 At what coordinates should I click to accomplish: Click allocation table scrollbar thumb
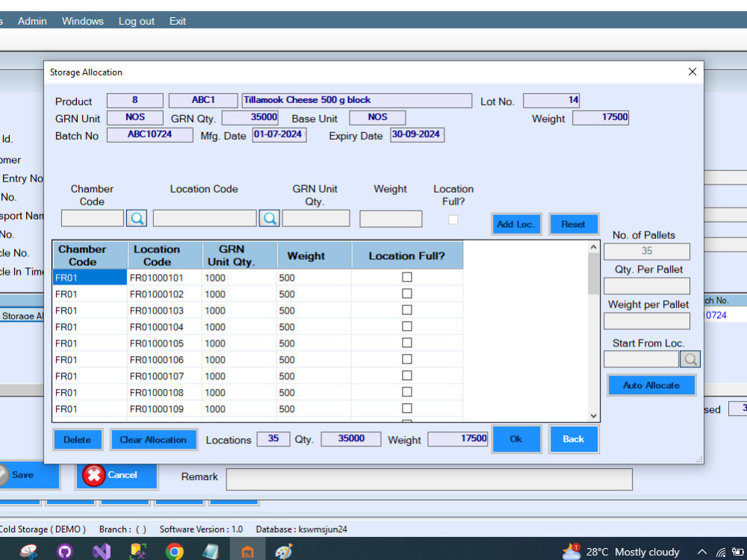pyautogui.click(x=593, y=273)
